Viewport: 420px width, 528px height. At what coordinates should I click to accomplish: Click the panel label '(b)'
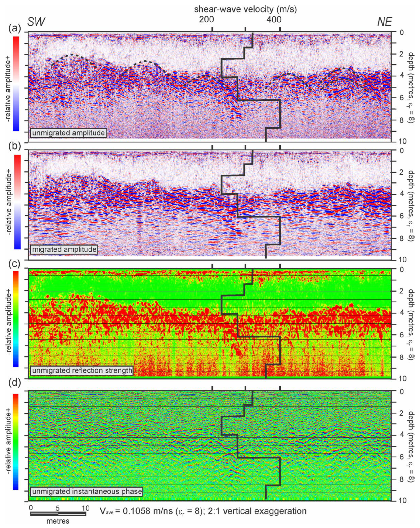point(15,146)
